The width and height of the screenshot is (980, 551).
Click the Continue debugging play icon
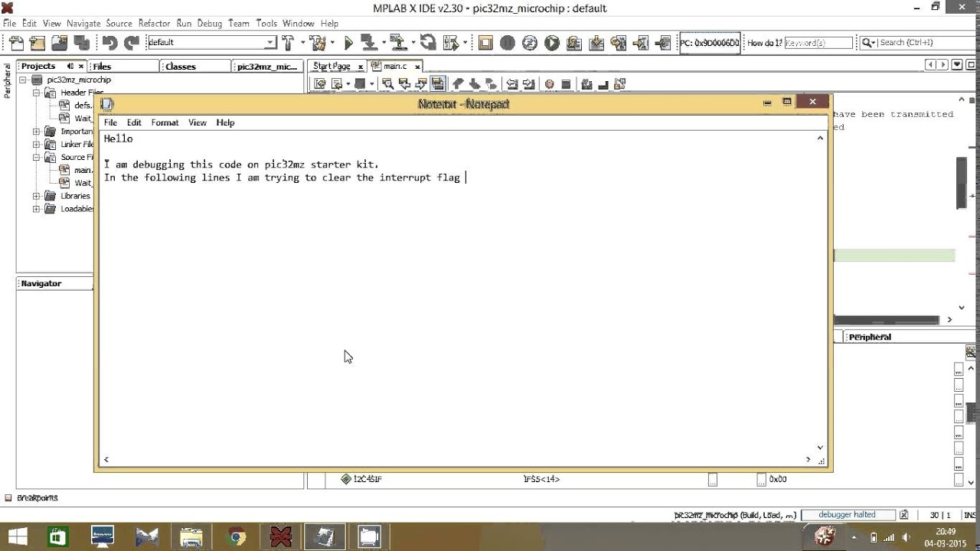click(552, 43)
